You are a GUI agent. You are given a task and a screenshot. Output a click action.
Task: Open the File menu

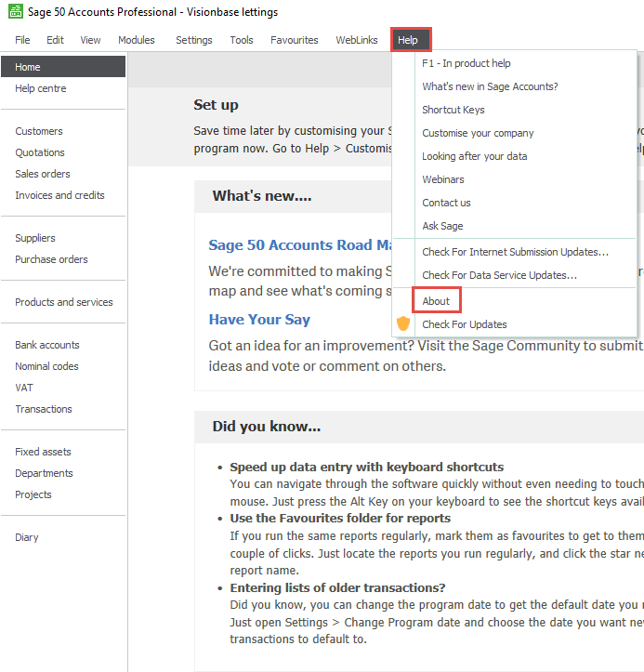coord(22,40)
